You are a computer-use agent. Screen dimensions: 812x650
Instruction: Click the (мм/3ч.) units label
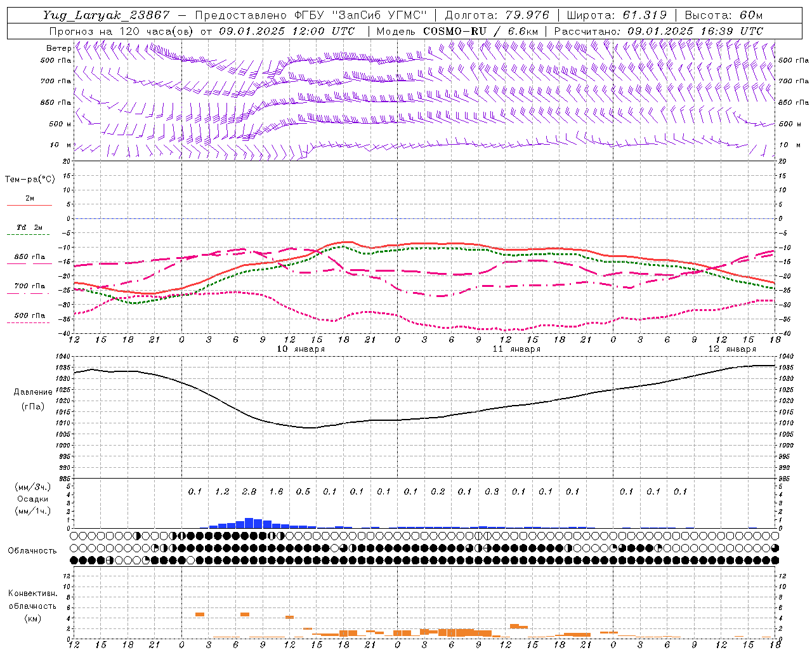[32, 487]
